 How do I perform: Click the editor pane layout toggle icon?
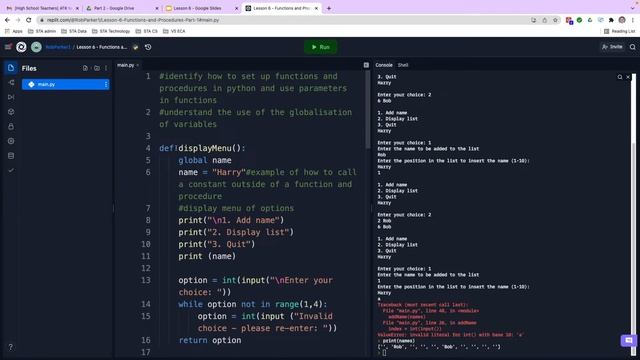(x=366, y=65)
